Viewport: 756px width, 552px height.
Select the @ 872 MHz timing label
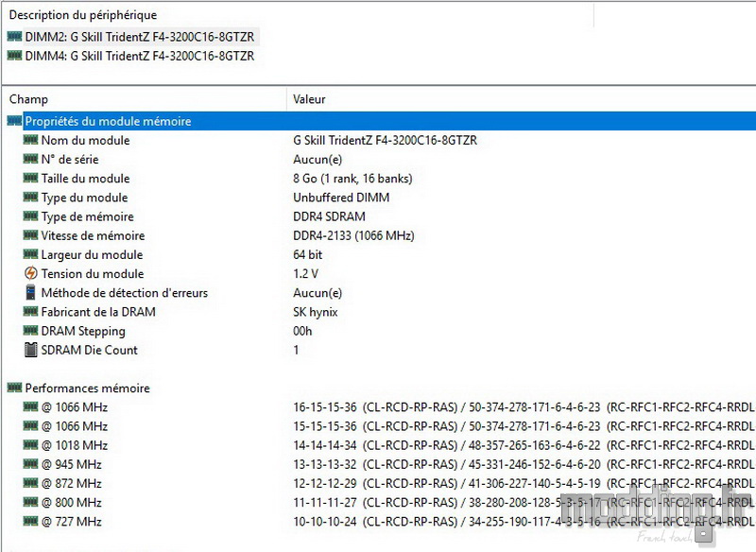click(x=72, y=484)
